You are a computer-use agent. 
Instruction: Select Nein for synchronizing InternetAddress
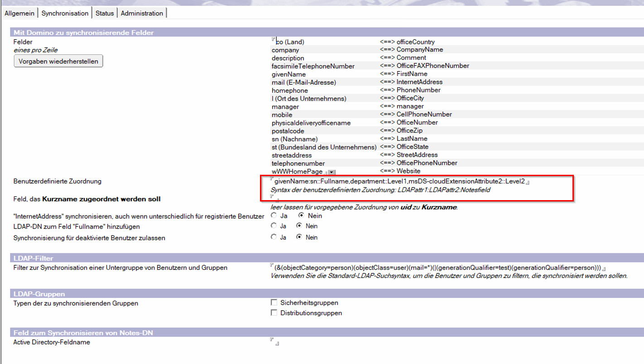click(301, 216)
